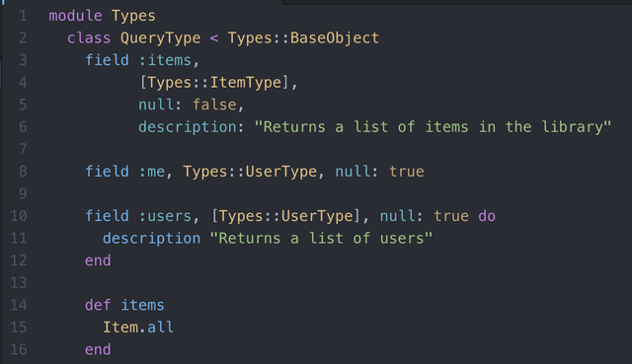This screenshot has width=632, height=364.
Task: Click the 'def' keyword on line 14
Action: pos(98,305)
